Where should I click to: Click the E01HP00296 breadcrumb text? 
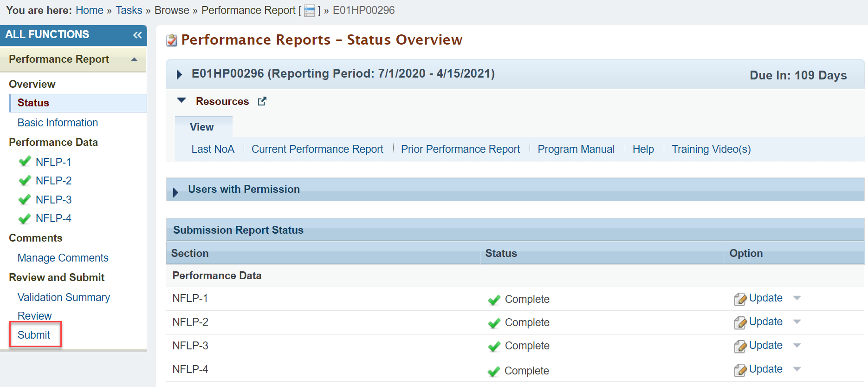(x=363, y=10)
